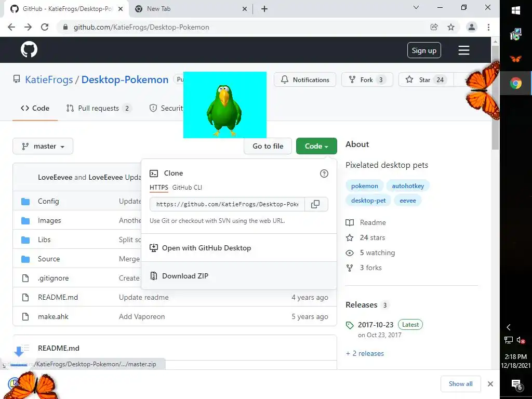
Task: Switch to the Code tab
Action: coord(35,108)
